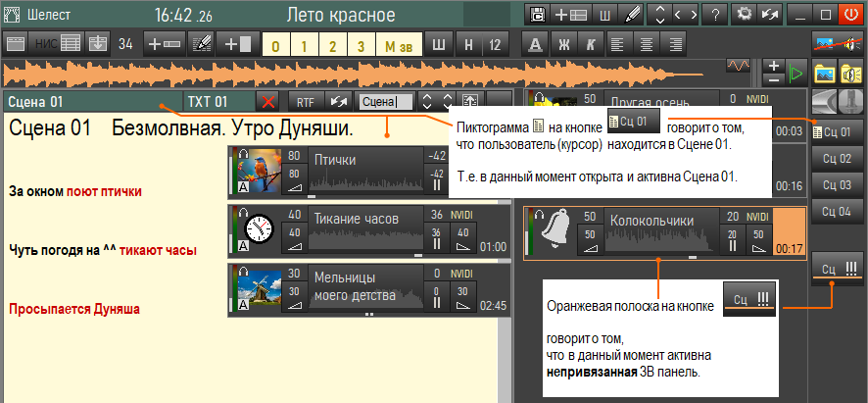Zoom out waveform with minus button

click(x=773, y=79)
